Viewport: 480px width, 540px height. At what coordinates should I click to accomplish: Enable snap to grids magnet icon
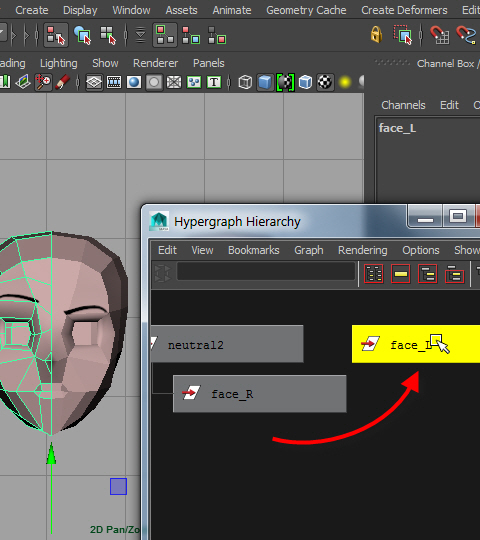439,35
